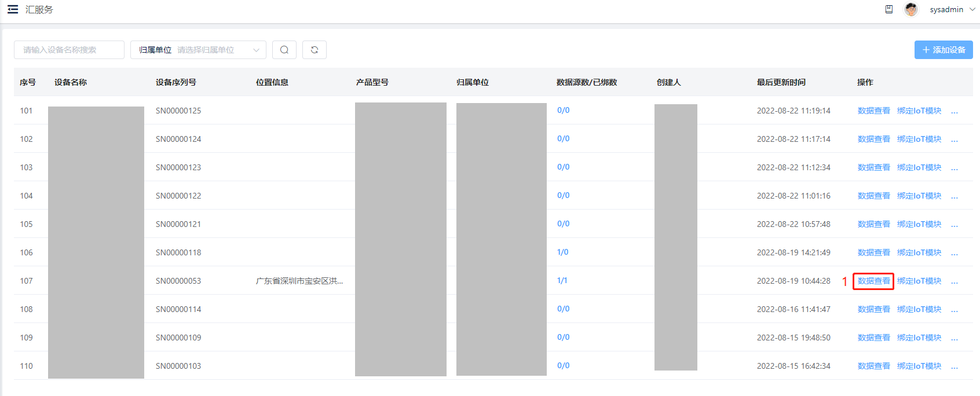The width and height of the screenshot is (980, 396).
Task: Click the 1/0 data source count for SN00000118
Action: tap(562, 252)
